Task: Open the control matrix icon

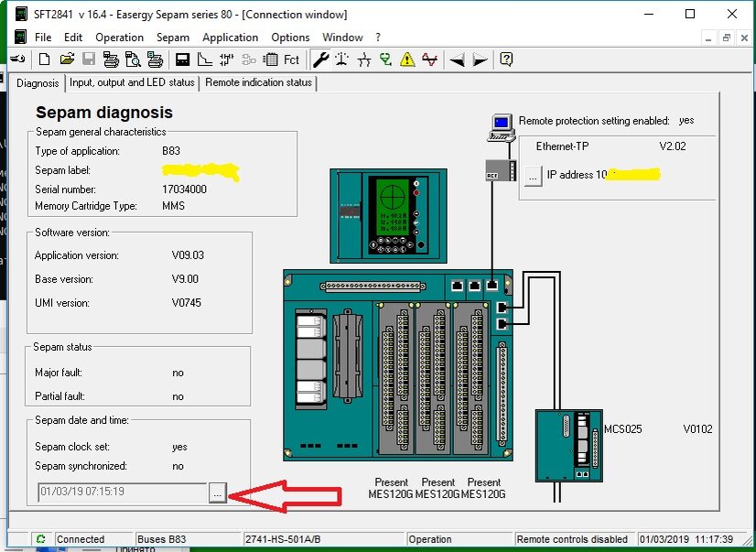Action: point(271,60)
